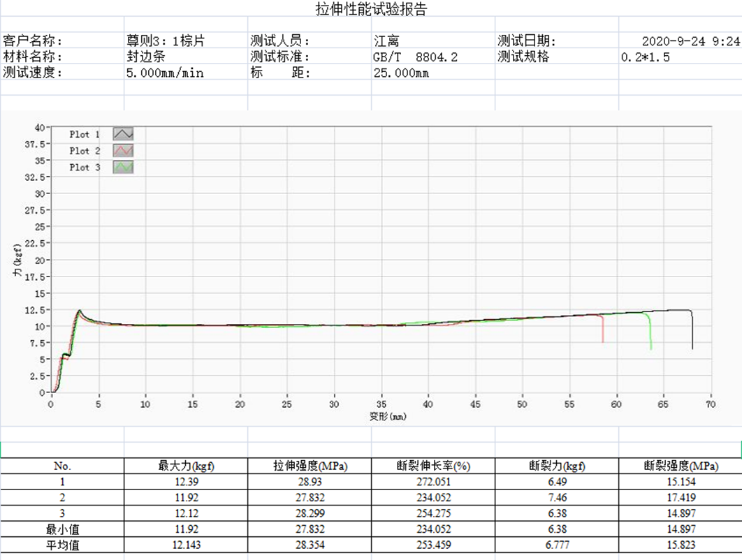Click the 断裂伸长率(%) column header
The image size is (742, 560).
point(433,466)
